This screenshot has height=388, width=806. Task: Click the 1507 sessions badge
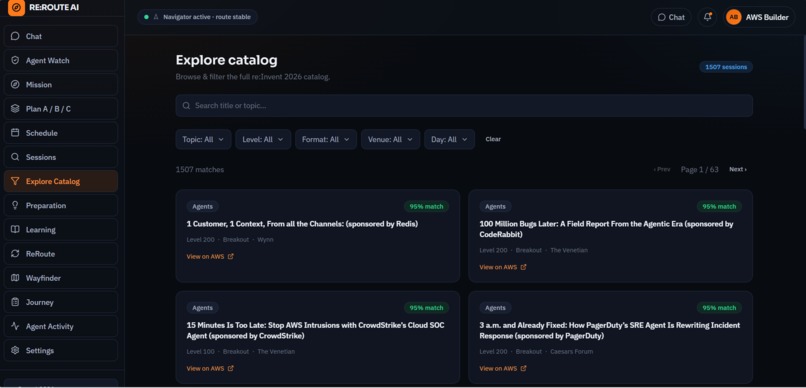(x=726, y=67)
